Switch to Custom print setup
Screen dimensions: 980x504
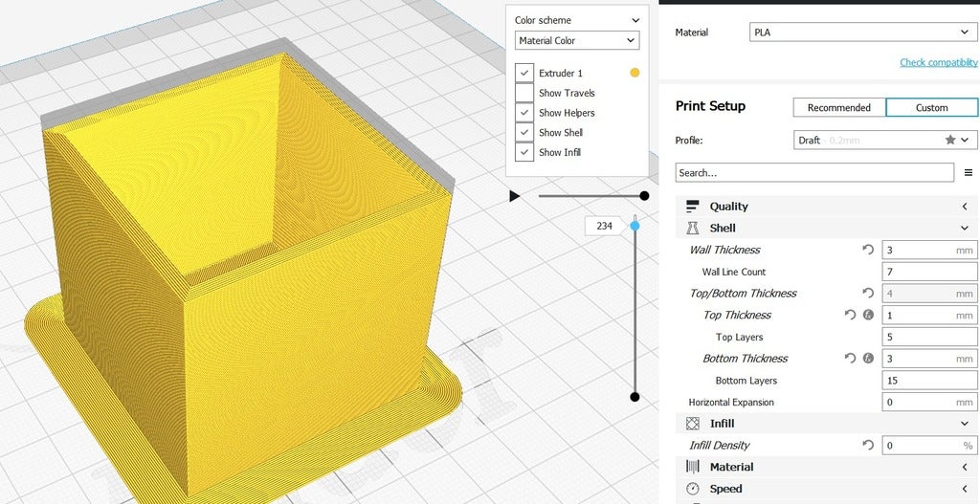click(931, 107)
